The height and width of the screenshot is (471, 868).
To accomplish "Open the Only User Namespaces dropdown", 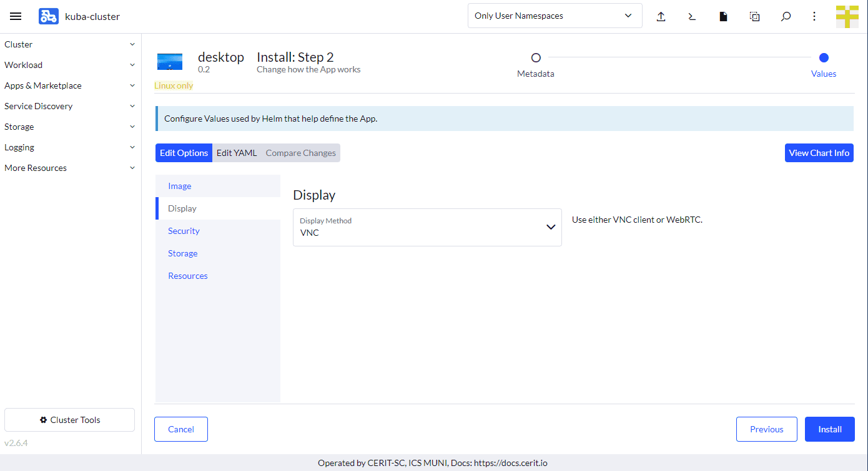I will [x=555, y=16].
